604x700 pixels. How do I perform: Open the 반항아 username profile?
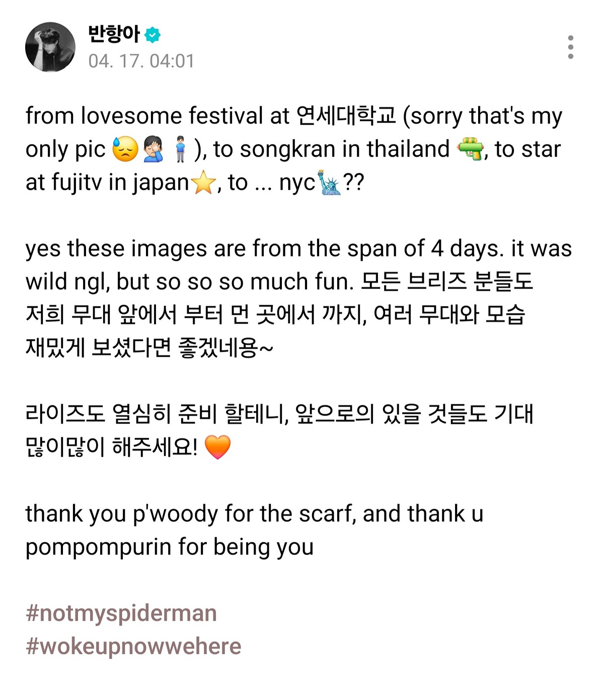pos(114,34)
